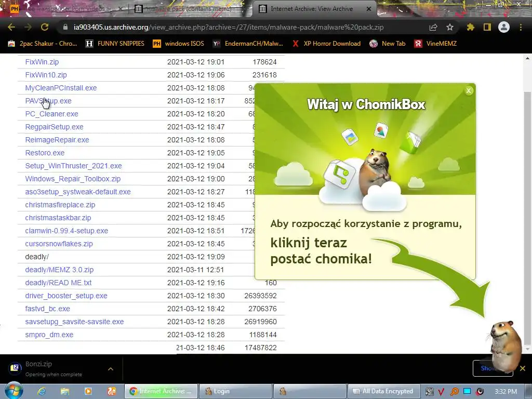Open the Restoro.exe link
The width and height of the screenshot is (532, 399).
[x=45, y=153]
